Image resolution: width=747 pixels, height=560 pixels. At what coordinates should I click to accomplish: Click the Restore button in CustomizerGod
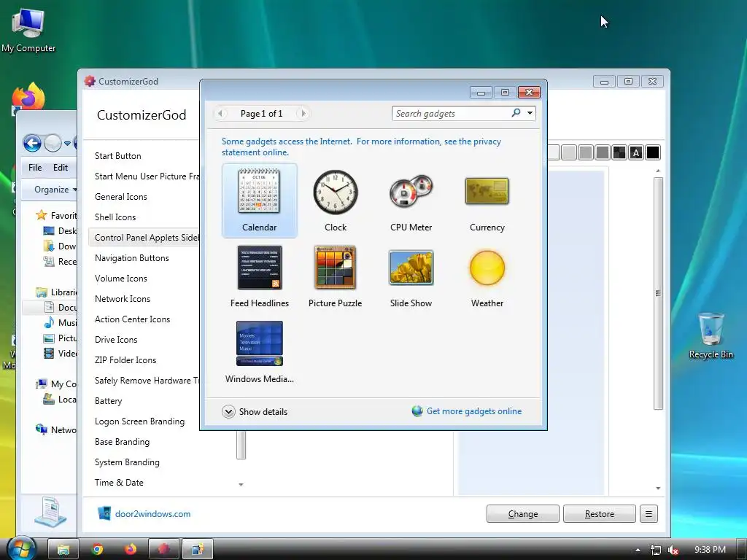coord(600,514)
